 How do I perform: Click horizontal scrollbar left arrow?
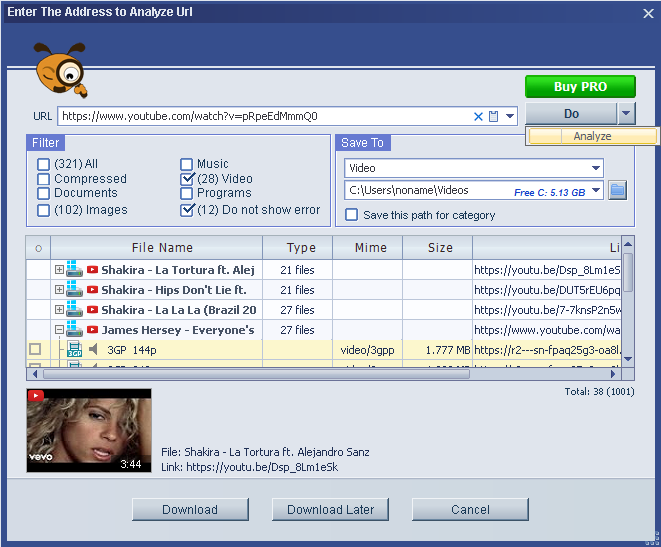35,374
